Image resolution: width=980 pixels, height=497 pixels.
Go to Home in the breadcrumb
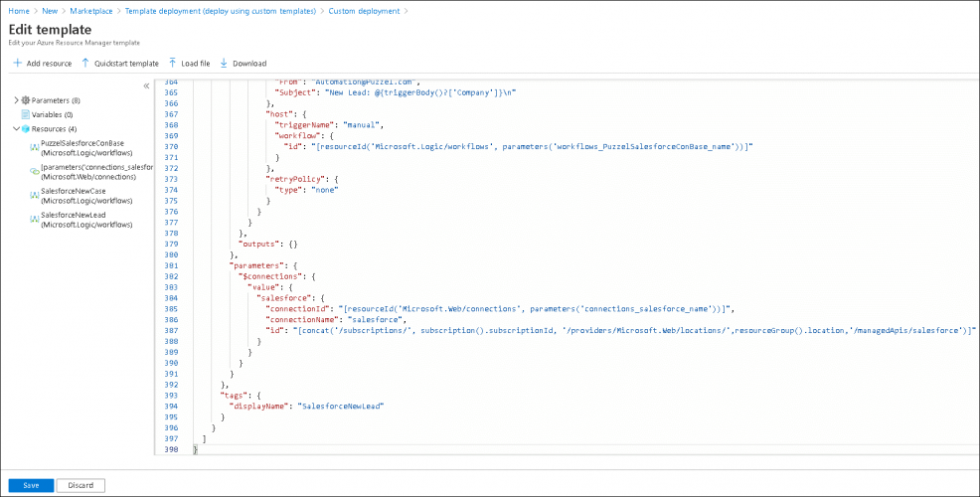pos(18,11)
